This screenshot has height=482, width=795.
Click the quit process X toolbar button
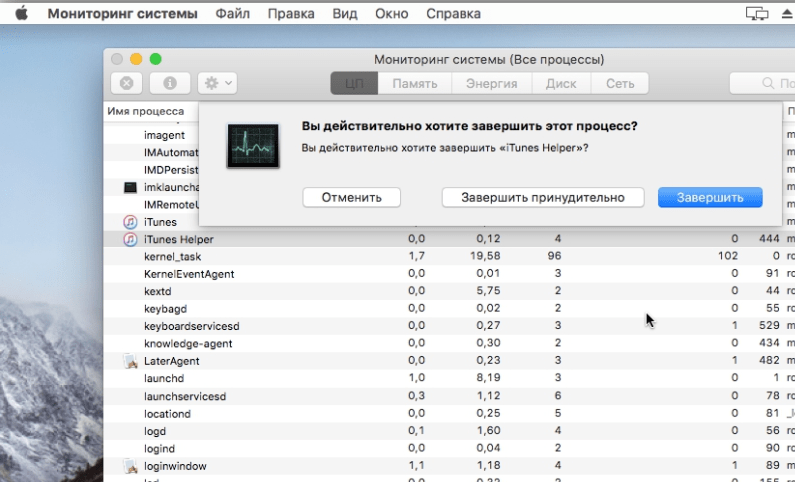[x=126, y=83]
